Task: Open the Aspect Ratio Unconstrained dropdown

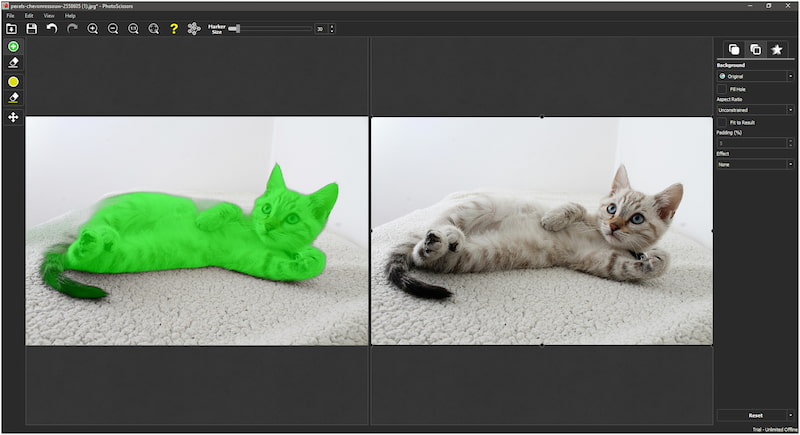Action: pyautogui.click(x=755, y=109)
